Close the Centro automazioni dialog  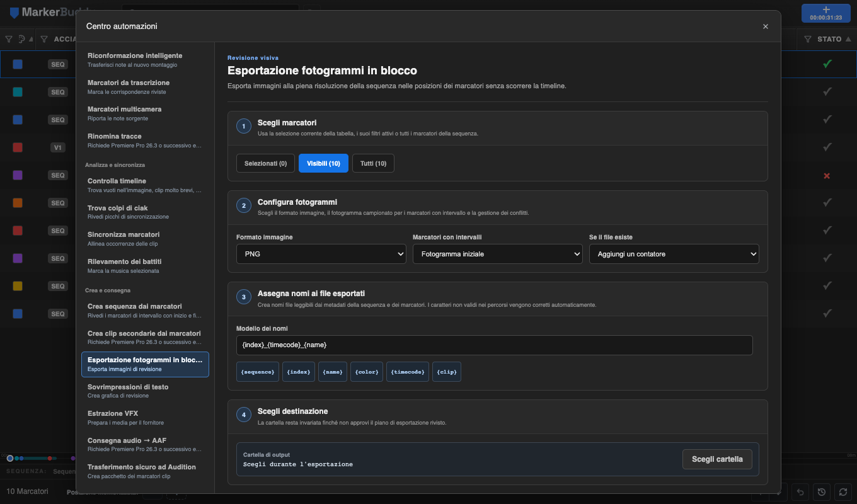(766, 26)
